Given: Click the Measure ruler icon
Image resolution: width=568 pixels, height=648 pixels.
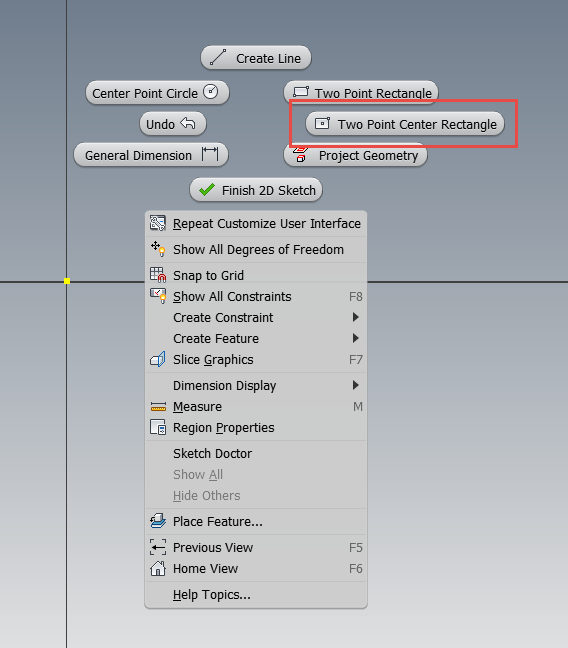Looking at the screenshot, I should [x=158, y=407].
